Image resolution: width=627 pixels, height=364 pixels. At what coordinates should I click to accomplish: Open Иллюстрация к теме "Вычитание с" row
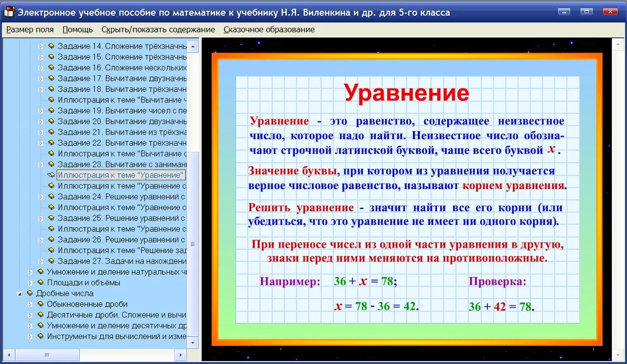tap(122, 154)
